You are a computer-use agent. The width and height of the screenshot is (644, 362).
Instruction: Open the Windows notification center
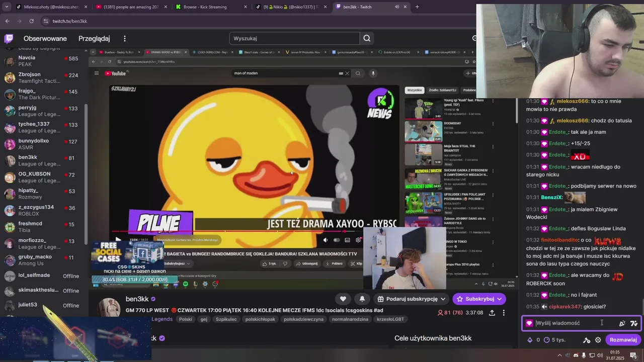[633, 355]
